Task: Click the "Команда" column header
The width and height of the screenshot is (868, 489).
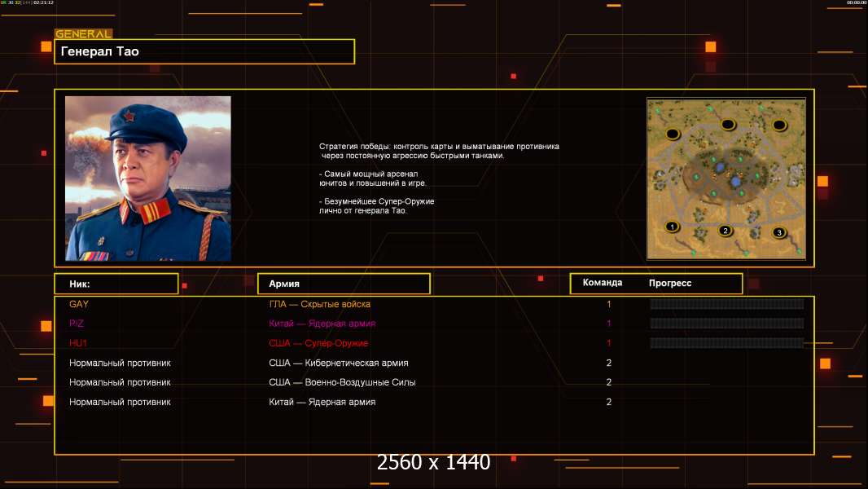Action: pos(603,283)
